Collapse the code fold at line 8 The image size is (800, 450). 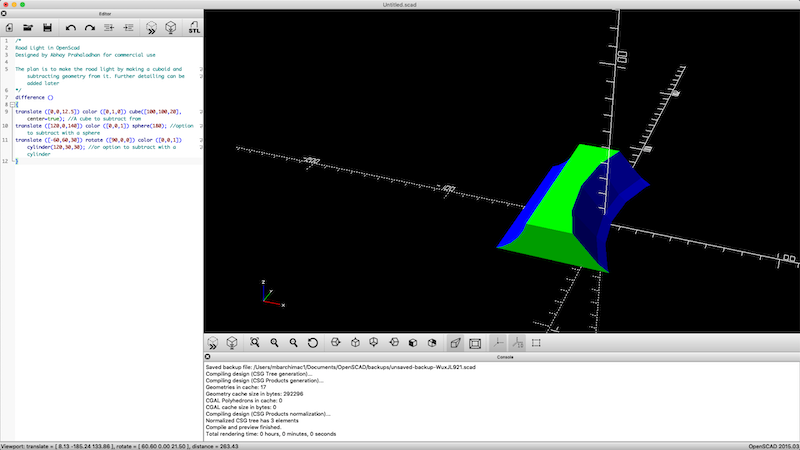click(12, 105)
